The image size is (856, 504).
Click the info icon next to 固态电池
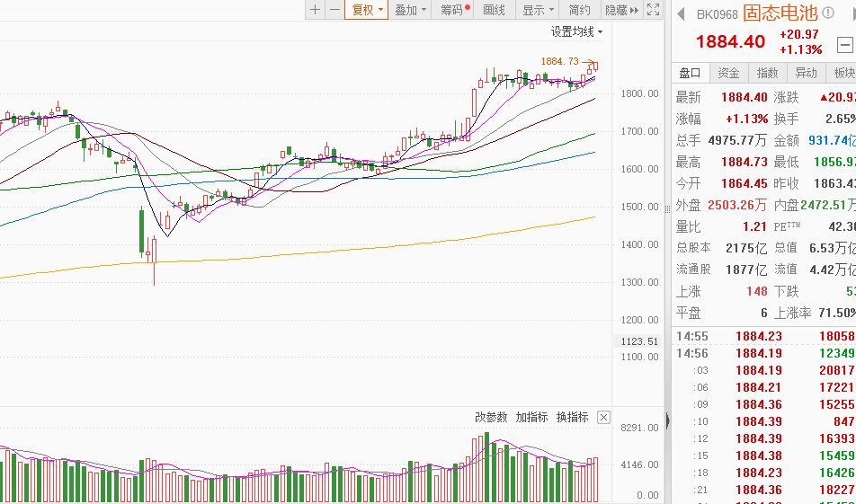click(828, 13)
